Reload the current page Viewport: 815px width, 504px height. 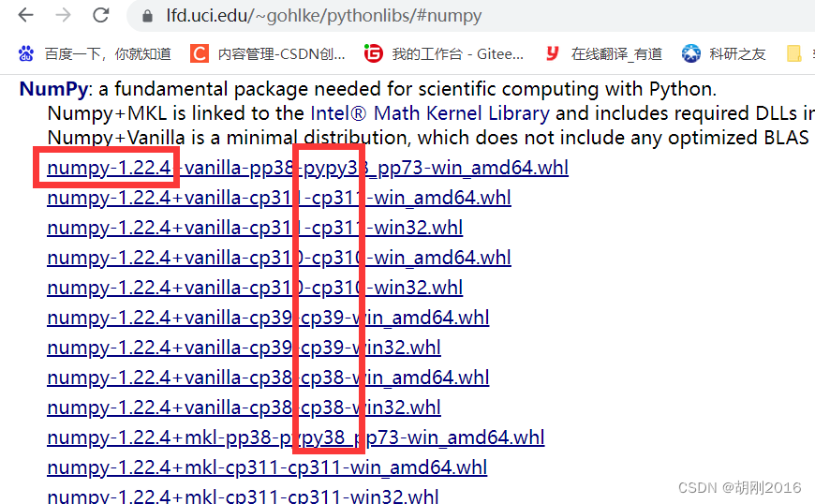(100, 16)
